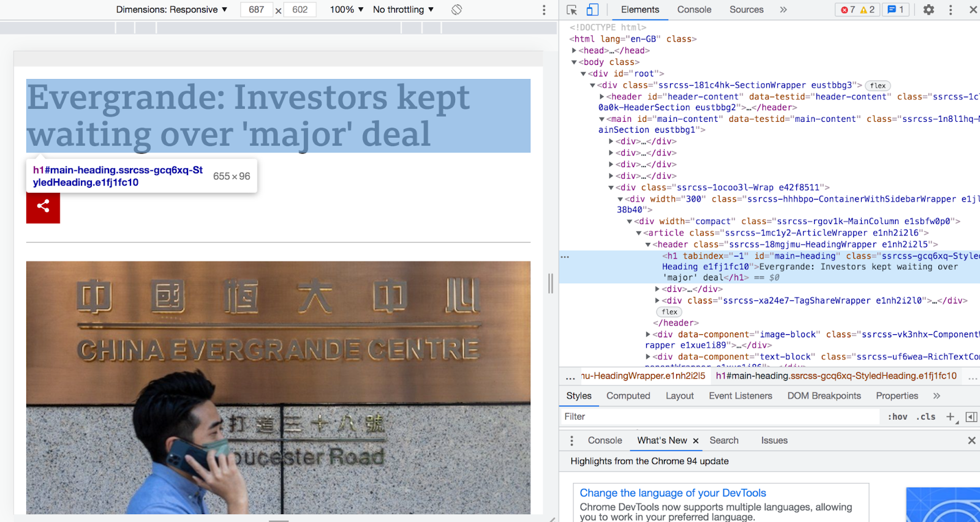
Task: Collapse the main-content main node
Action: 602,119
